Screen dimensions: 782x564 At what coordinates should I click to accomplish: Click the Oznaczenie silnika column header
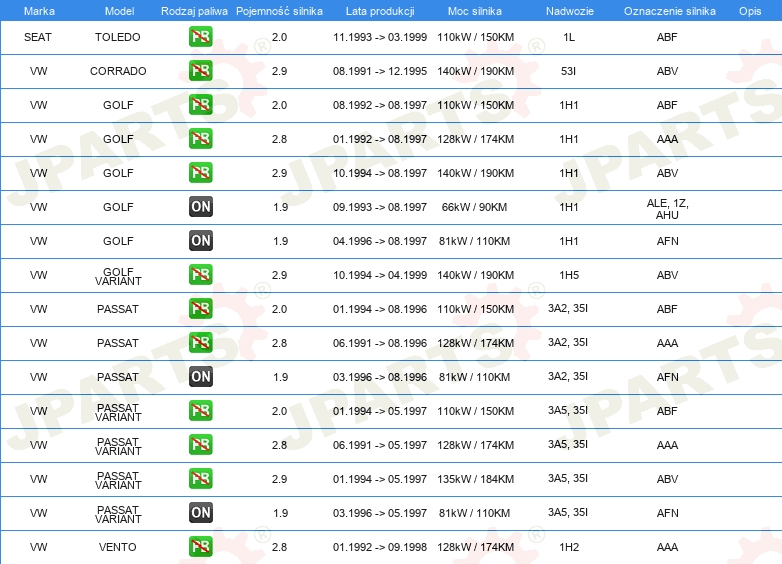[670, 11]
